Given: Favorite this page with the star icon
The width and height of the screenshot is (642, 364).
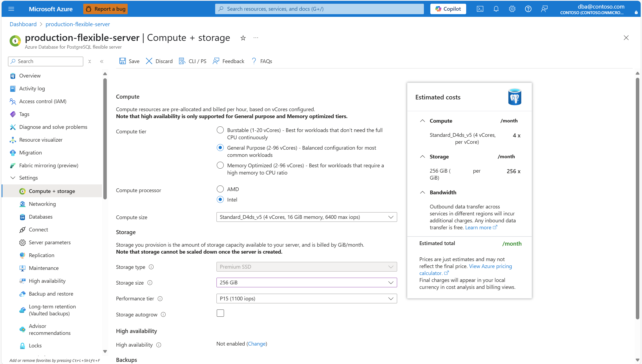Looking at the screenshot, I should [243, 38].
